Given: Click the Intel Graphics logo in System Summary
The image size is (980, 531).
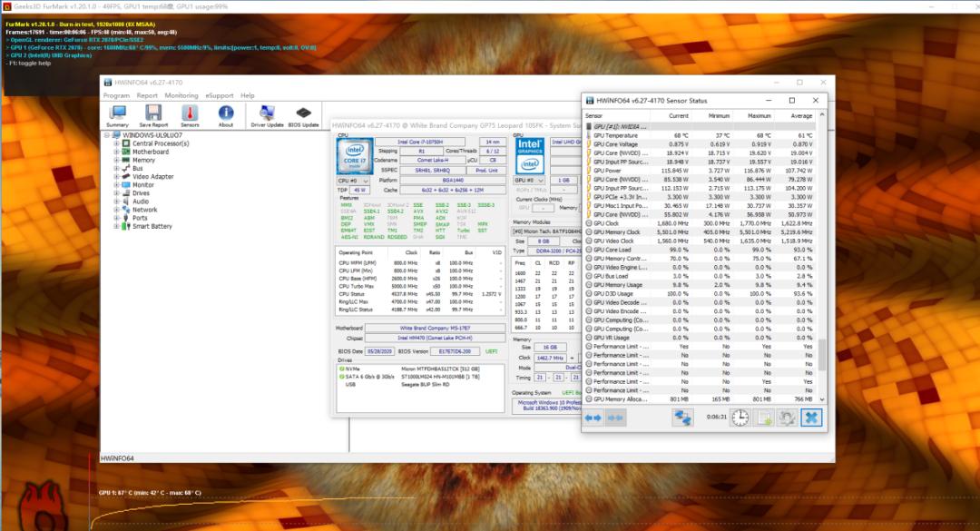Looking at the screenshot, I should tap(529, 156).
